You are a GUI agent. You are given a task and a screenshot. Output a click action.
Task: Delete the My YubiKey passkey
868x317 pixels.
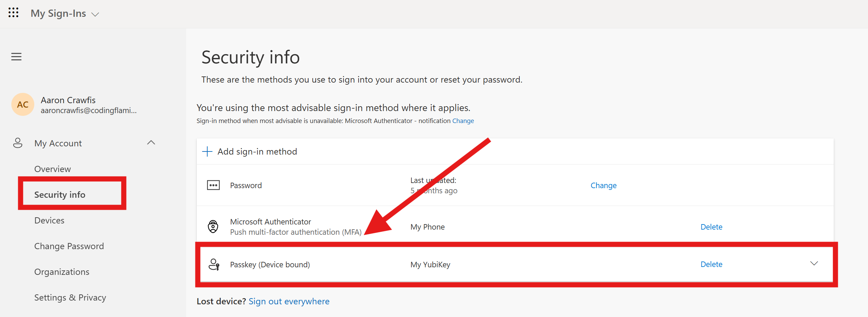click(711, 264)
